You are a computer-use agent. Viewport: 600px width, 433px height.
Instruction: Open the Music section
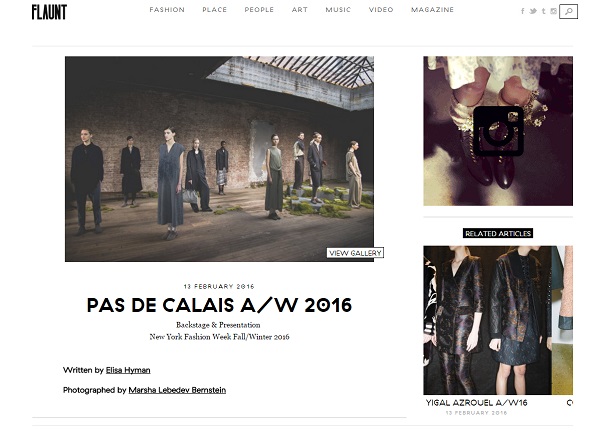(x=338, y=10)
